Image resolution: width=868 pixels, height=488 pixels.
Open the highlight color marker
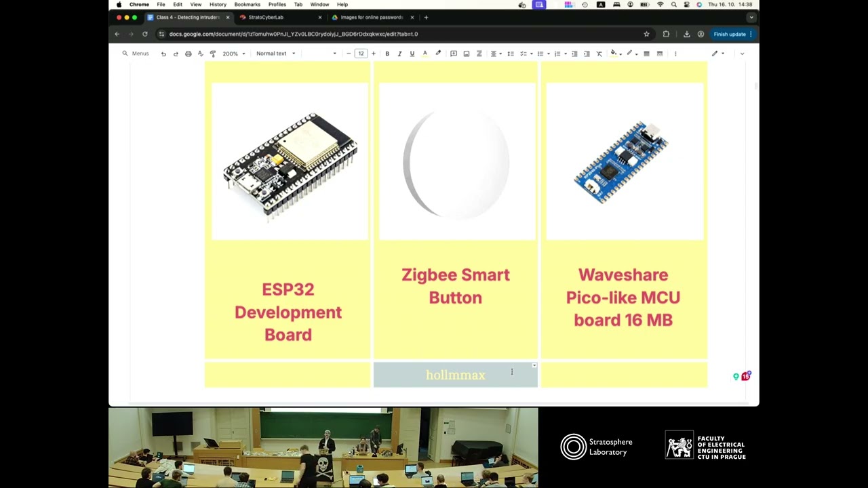438,54
